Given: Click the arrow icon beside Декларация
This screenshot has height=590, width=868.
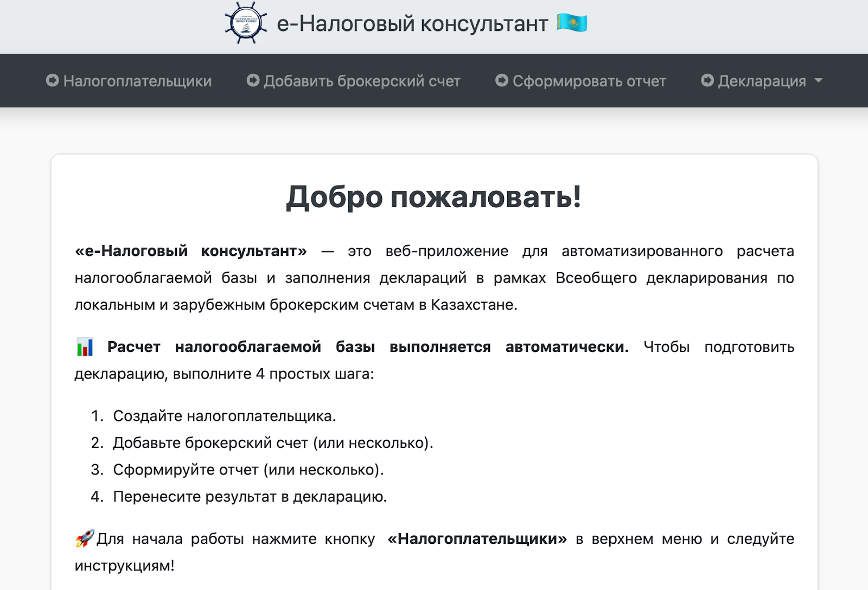Looking at the screenshot, I should 707,81.
